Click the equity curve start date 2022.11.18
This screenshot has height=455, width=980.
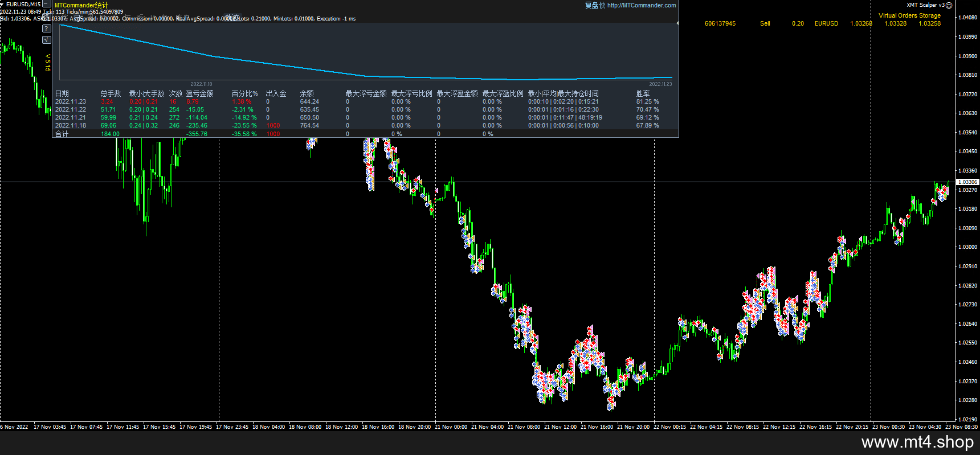201,84
